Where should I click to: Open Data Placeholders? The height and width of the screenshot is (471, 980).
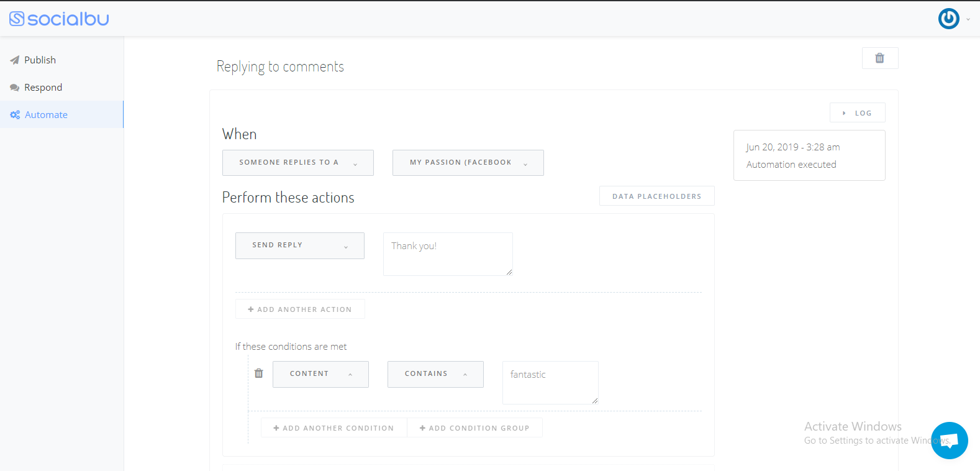pyautogui.click(x=657, y=196)
